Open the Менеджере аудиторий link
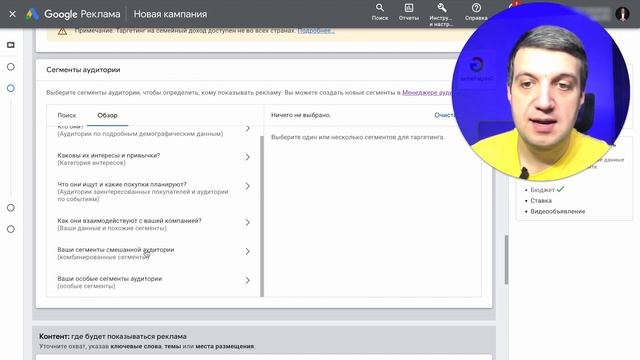Image resolution: width=640 pixels, height=360 pixels. [x=427, y=93]
